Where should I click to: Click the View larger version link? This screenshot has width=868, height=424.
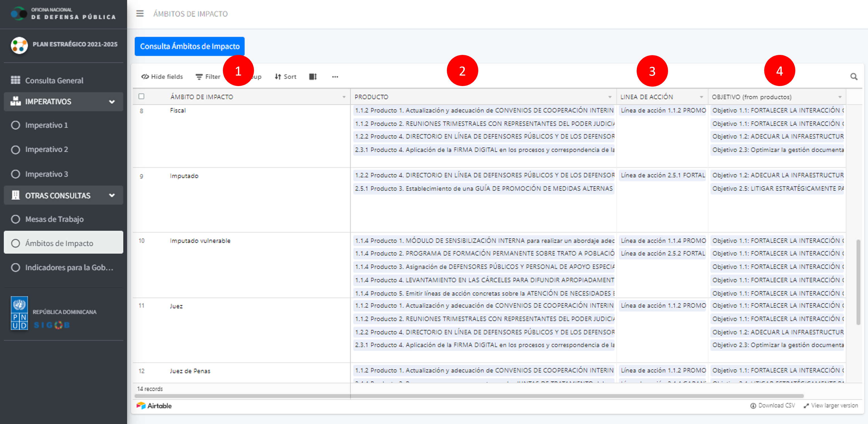coord(830,405)
